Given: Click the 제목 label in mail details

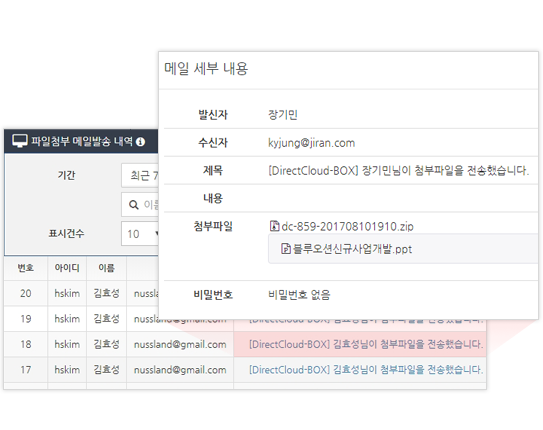Looking at the screenshot, I should click(213, 170).
